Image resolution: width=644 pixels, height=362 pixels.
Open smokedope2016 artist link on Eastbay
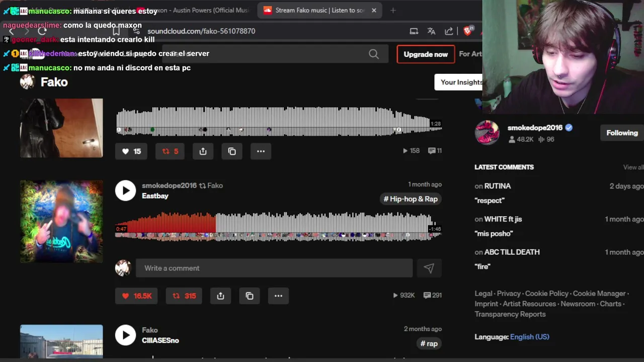coord(169,186)
